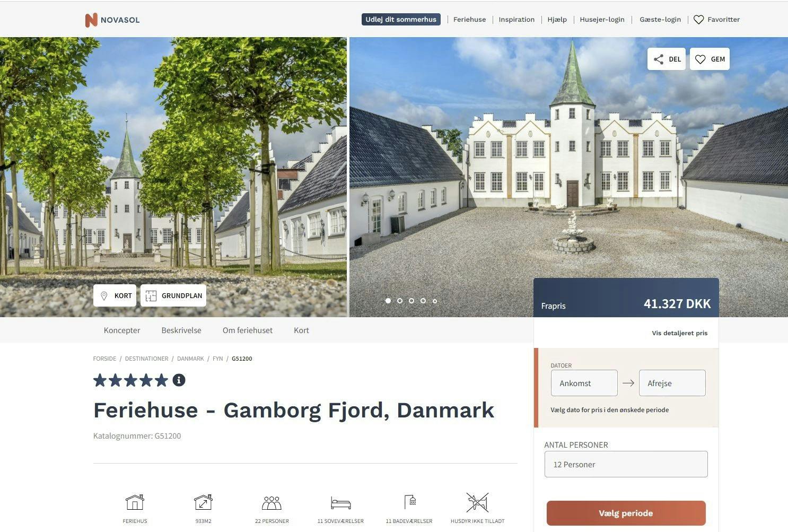Click the Husdyr ikke tilladt icon
This screenshot has width=788, height=532.
[x=477, y=502]
